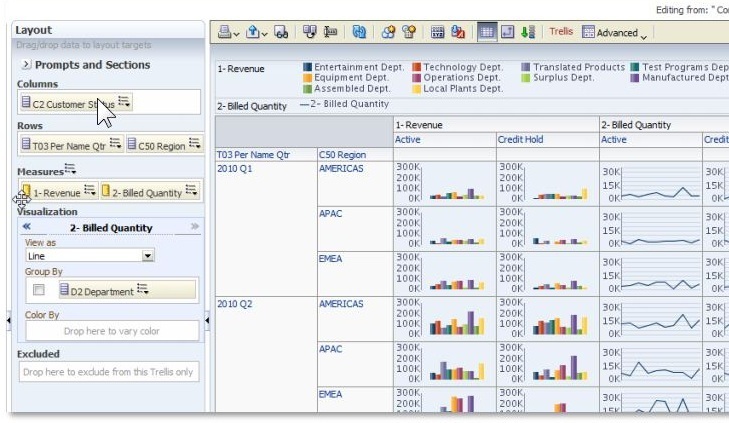Open the export view toolbar icon
This screenshot has height=423, width=729.
point(253,32)
